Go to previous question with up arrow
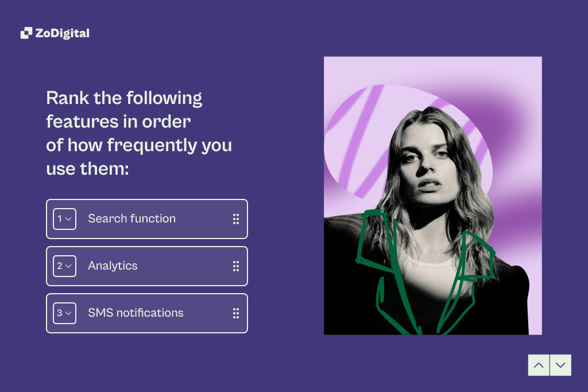588x392 pixels. (x=539, y=365)
